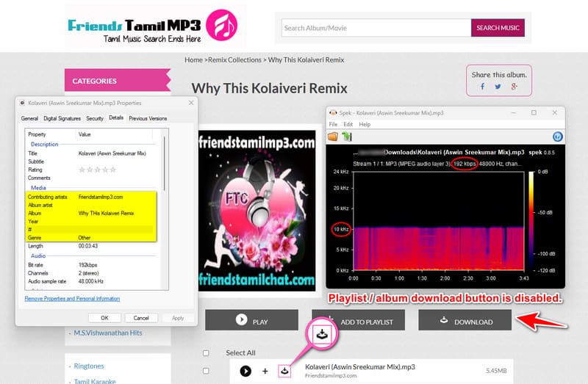This screenshot has width=588, height=384.
Task: Open the Digital Signatures tab
Action: (62, 118)
